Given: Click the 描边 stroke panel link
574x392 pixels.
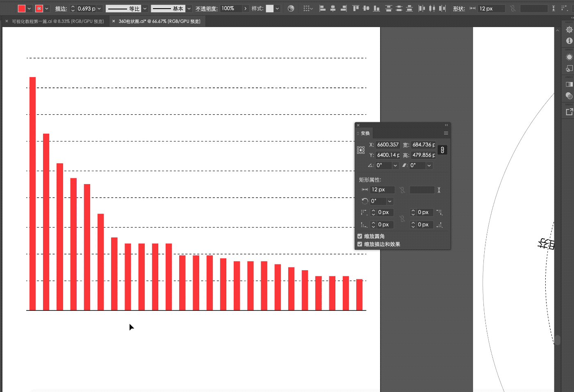Looking at the screenshot, I should [x=61, y=9].
